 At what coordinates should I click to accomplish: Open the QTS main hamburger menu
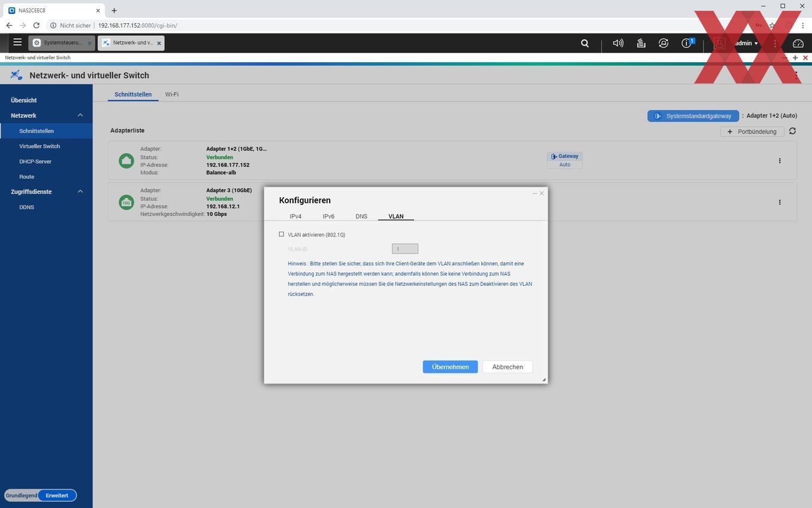(17, 42)
